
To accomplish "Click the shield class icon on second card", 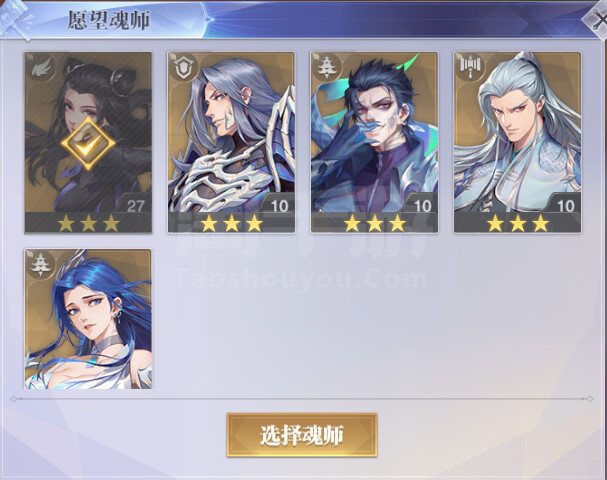I will (184, 68).
